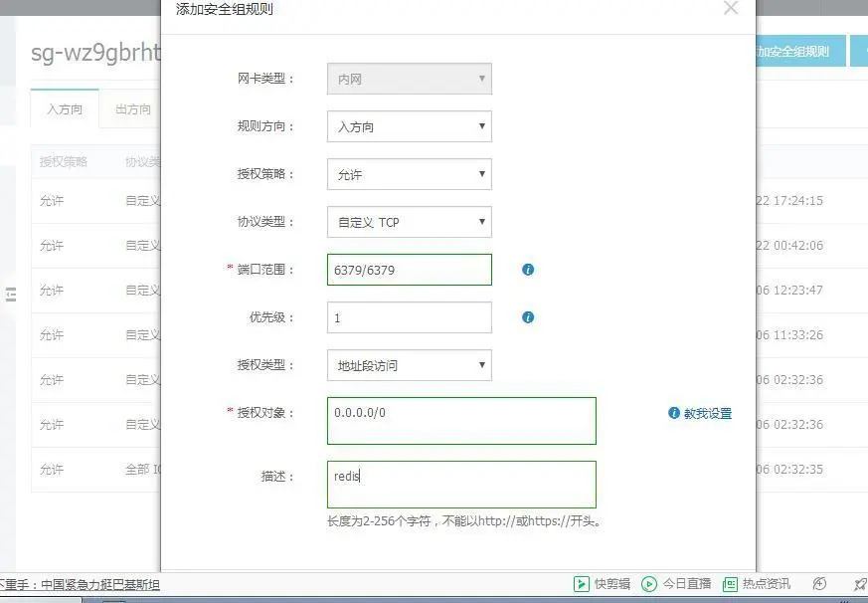Click the 快剪辑 icon in the bottom toolbar
The image size is (868, 603).
pyautogui.click(x=582, y=584)
